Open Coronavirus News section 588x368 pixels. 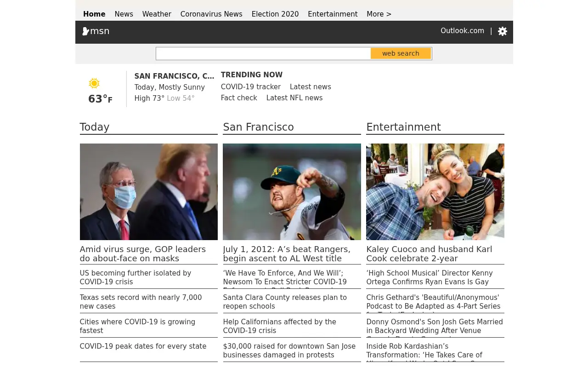point(211,14)
